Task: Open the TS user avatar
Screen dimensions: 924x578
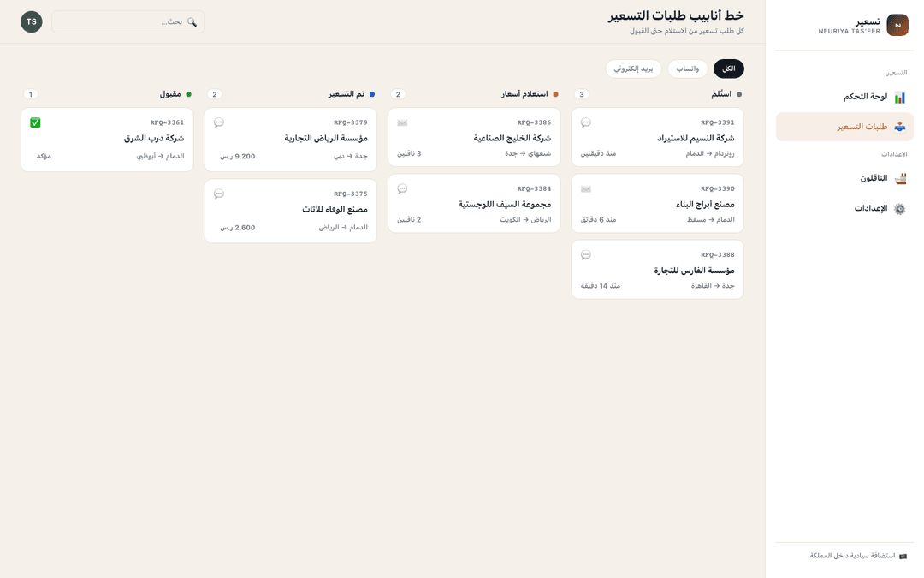Action: (x=32, y=21)
